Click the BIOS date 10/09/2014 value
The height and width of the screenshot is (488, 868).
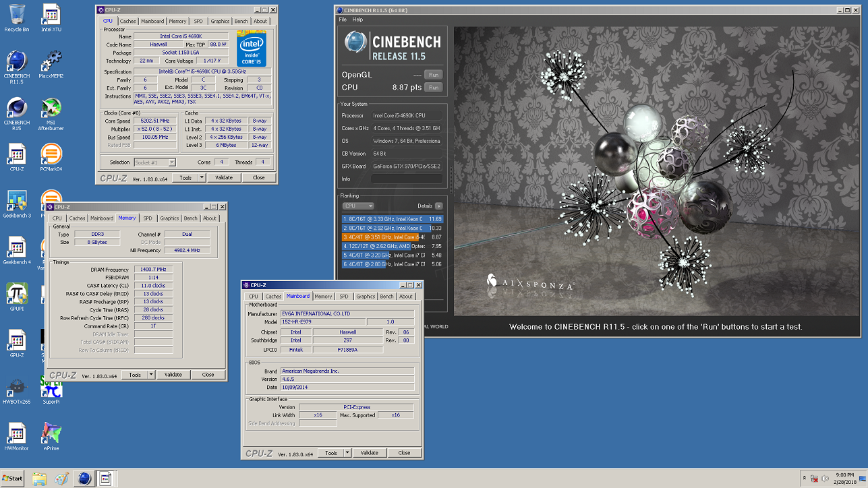coord(347,388)
